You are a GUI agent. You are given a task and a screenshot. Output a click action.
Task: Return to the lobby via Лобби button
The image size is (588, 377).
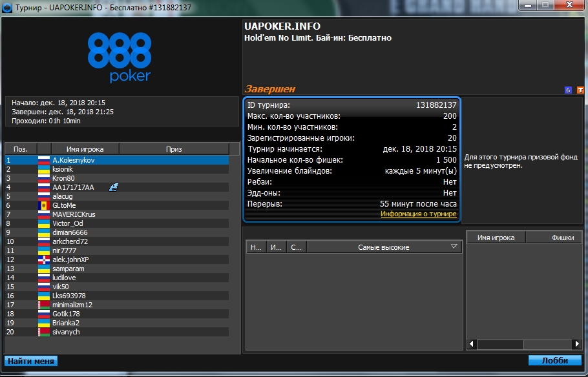coord(555,360)
